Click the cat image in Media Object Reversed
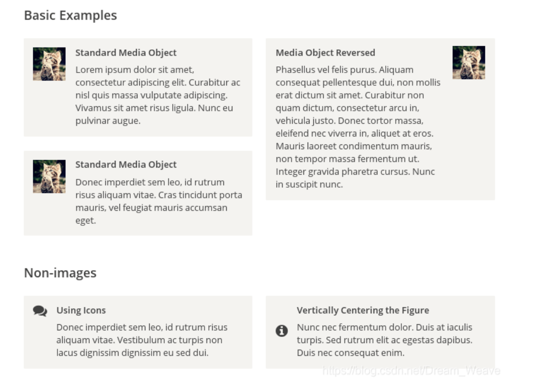The width and height of the screenshot is (556, 392). click(x=469, y=63)
